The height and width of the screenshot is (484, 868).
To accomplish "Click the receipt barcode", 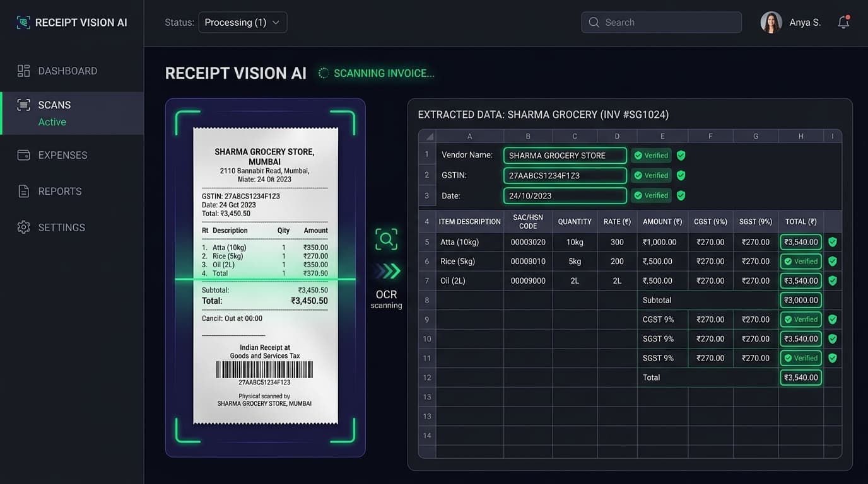I will [x=264, y=369].
